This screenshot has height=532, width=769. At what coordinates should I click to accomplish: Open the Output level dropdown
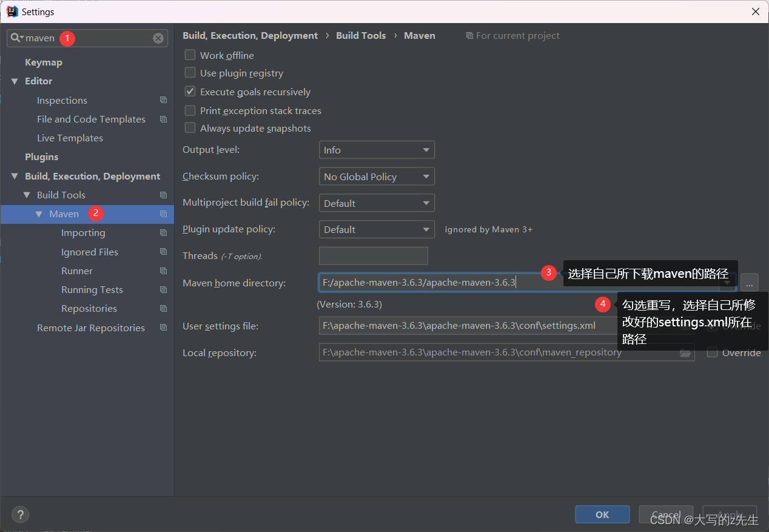pos(377,149)
